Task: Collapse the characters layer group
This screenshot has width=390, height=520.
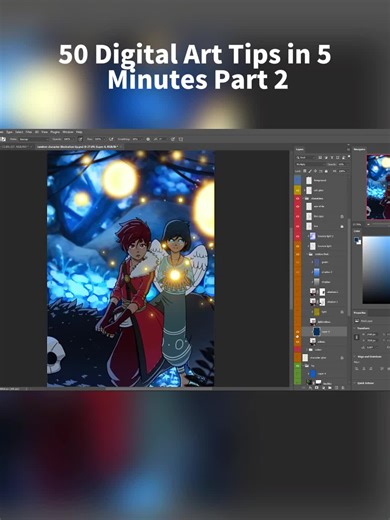Action: click(303, 199)
